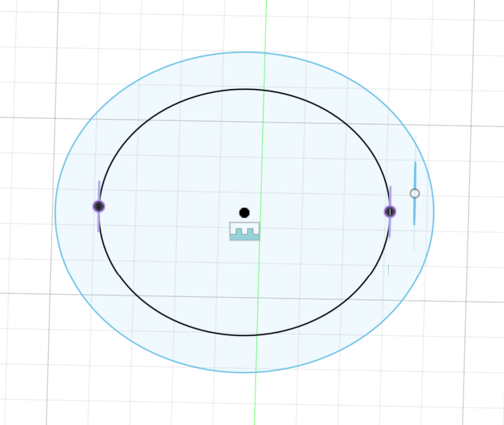
Task: Click the leftmost edge of outer blue ellipse
Action: [x=55, y=212]
